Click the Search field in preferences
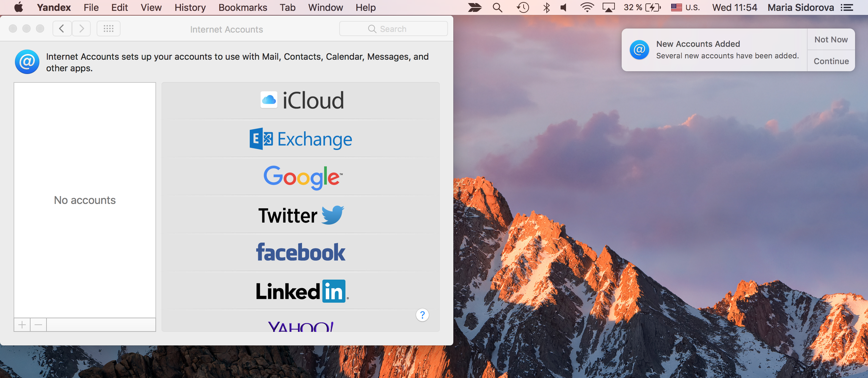 tap(393, 29)
